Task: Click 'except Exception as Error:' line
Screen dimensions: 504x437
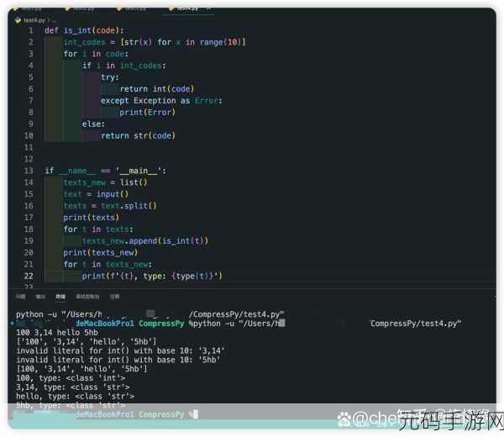Action: [x=161, y=101]
